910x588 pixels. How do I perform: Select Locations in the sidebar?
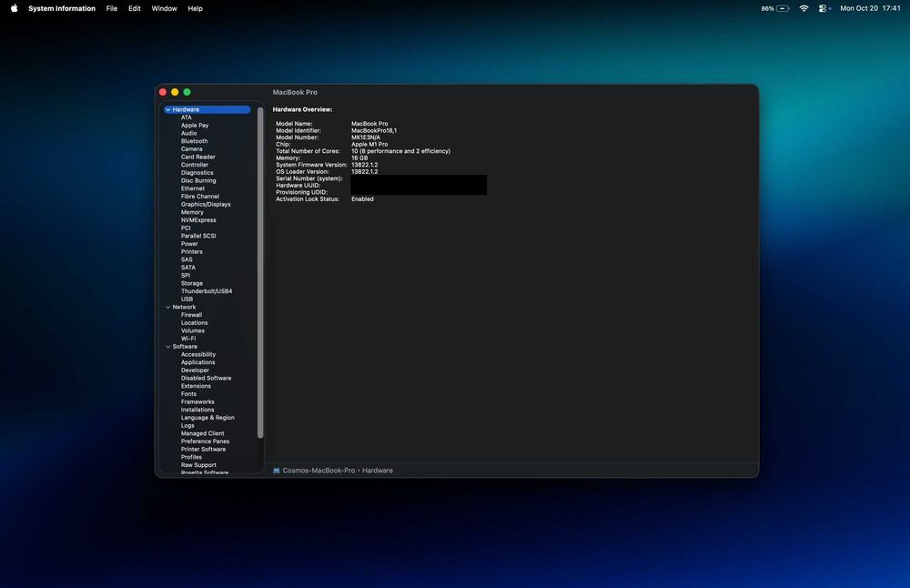pos(194,323)
